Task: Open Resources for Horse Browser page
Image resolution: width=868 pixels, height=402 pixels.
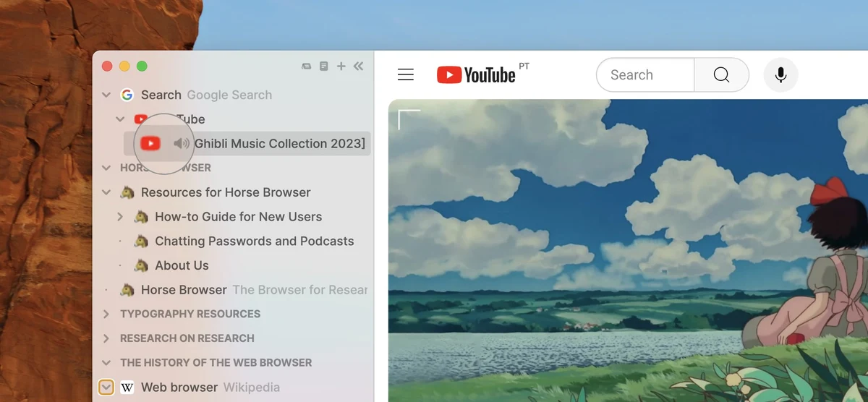Action: 226,192
